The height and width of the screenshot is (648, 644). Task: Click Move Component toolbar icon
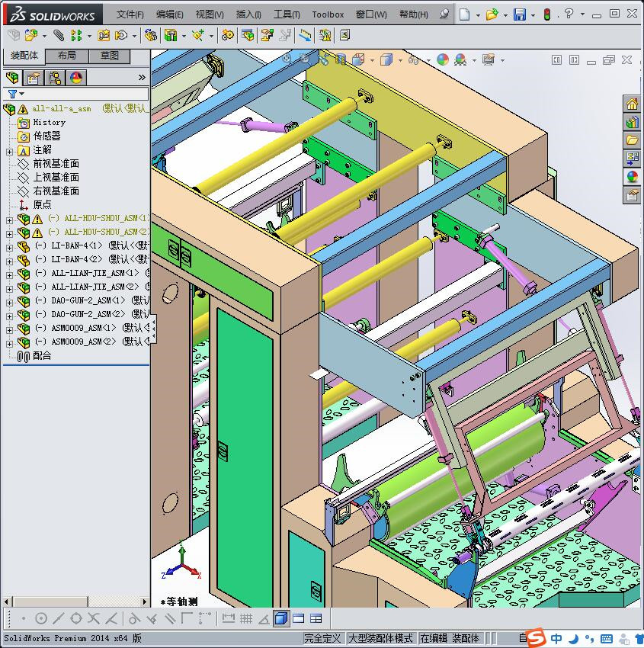121,36
